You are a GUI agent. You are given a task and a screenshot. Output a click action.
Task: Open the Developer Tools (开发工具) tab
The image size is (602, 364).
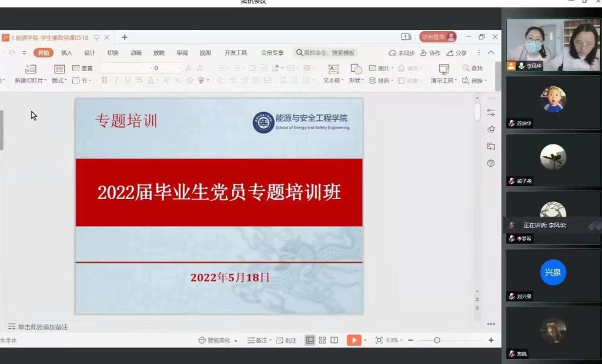pyautogui.click(x=236, y=53)
